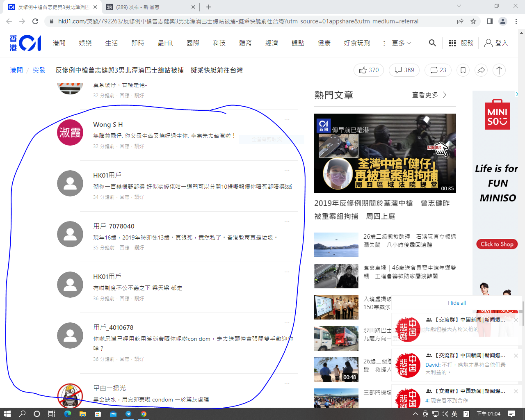Viewport: 525px width, 420px height.
Task: Like the article with thumbs-up 370
Action: click(369, 70)
